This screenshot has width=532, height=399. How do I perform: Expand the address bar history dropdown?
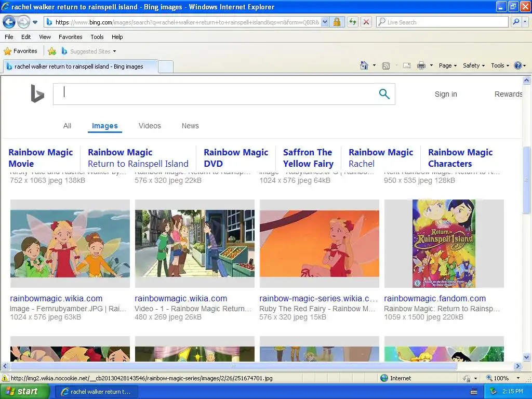point(325,22)
